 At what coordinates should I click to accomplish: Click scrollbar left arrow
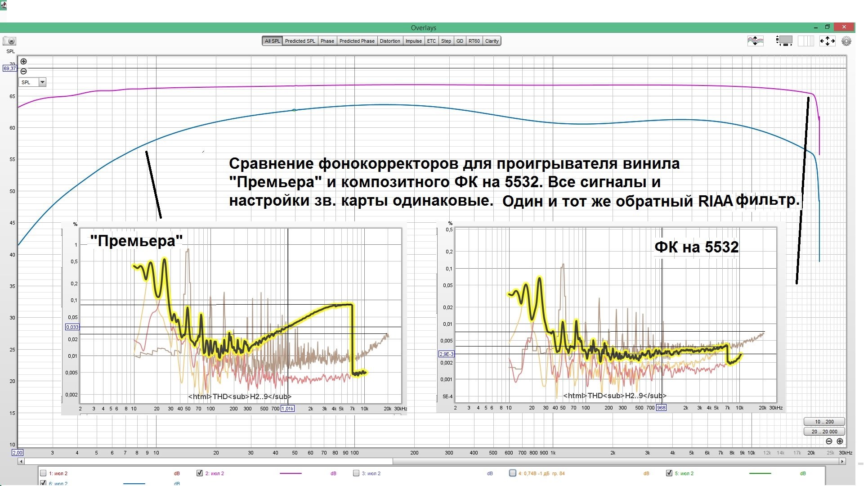(21, 461)
